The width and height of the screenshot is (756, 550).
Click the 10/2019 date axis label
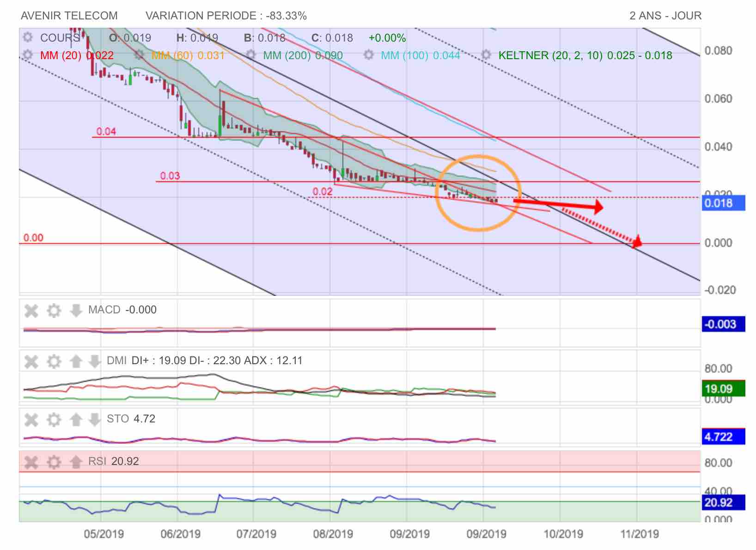[563, 534]
